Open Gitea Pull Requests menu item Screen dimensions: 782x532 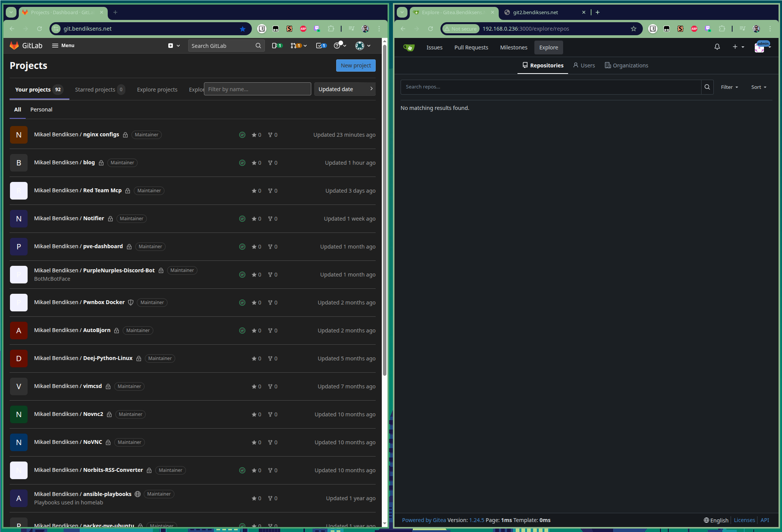coord(471,47)
